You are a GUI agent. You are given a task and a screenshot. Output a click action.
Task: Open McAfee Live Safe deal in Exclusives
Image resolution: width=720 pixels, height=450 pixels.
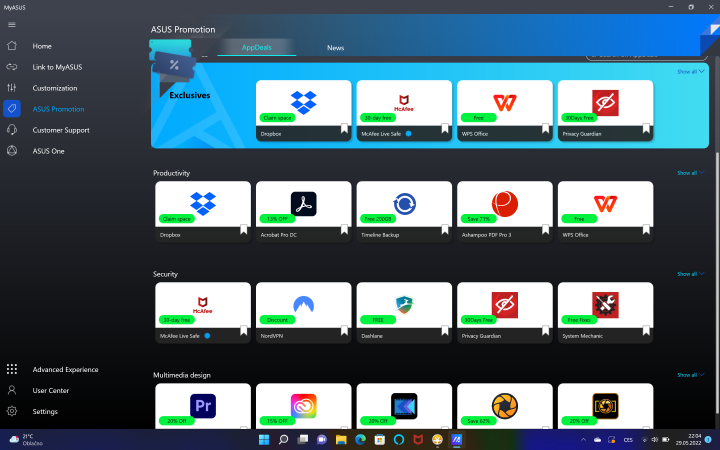point(404,110)
